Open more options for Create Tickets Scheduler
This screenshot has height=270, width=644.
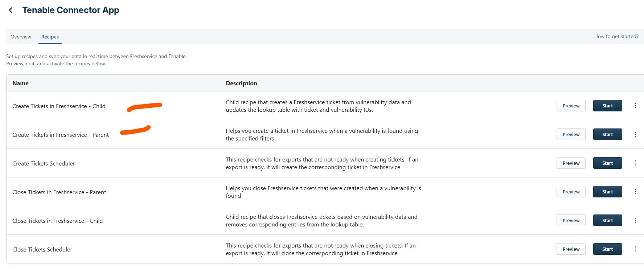(x=635, y=163)
